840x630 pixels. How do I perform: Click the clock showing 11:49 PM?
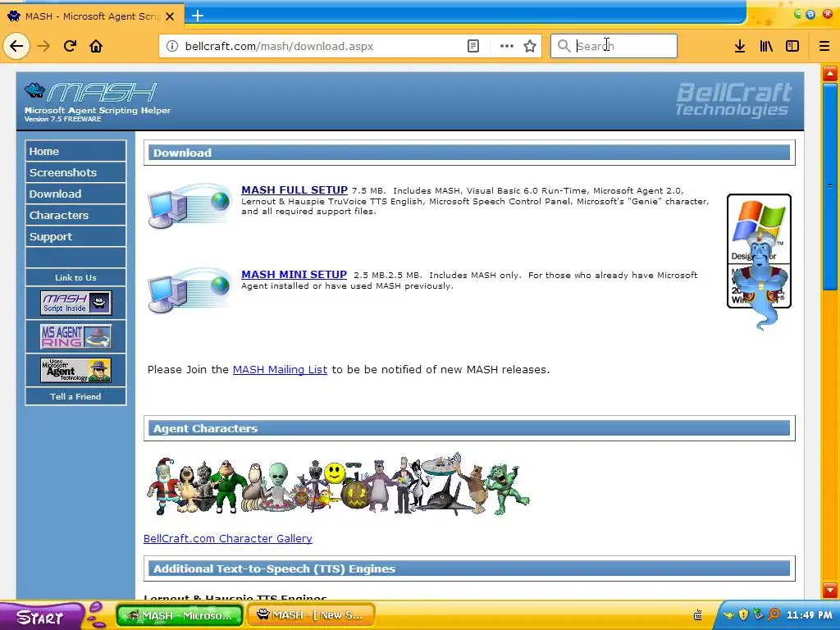810,615
